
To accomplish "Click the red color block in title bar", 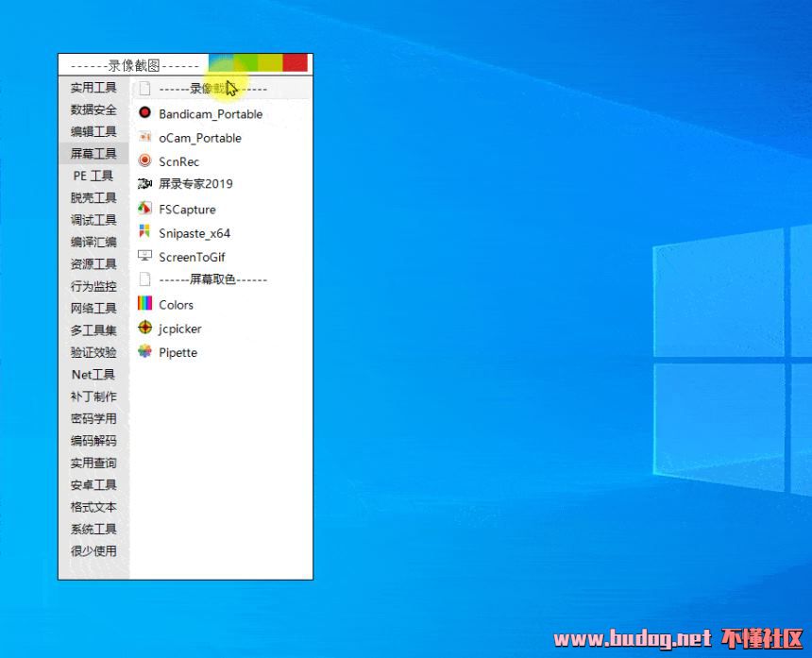I will (296, 62).
